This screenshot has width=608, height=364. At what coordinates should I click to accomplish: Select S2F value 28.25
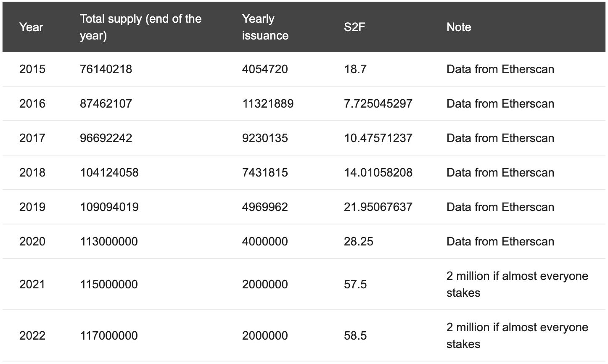click(358, 242)
